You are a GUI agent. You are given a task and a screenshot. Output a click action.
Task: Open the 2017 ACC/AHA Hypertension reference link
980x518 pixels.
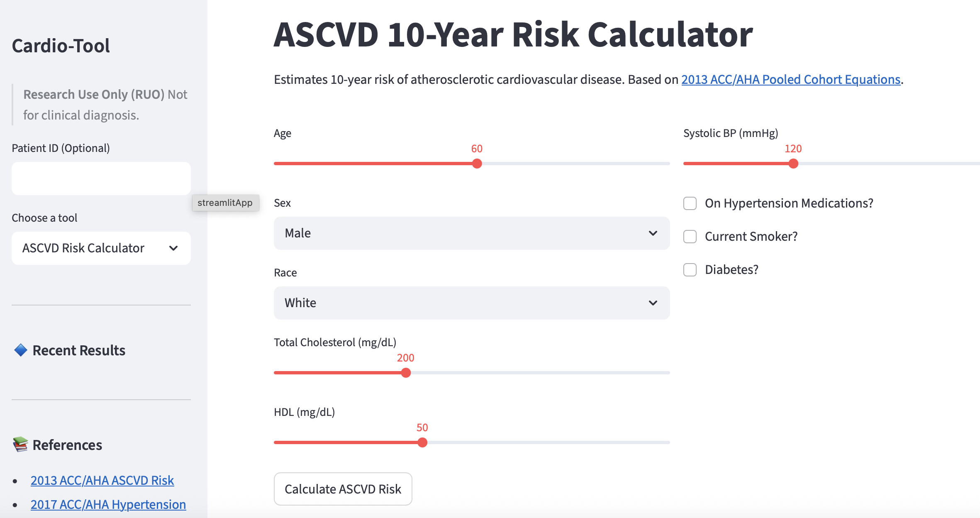[x=108, y=504]
